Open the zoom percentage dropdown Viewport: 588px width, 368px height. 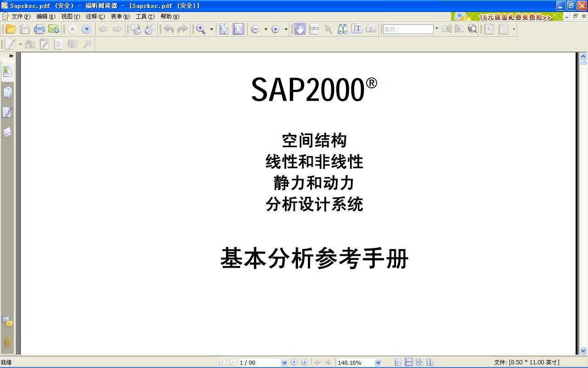[x=378, y=362]
